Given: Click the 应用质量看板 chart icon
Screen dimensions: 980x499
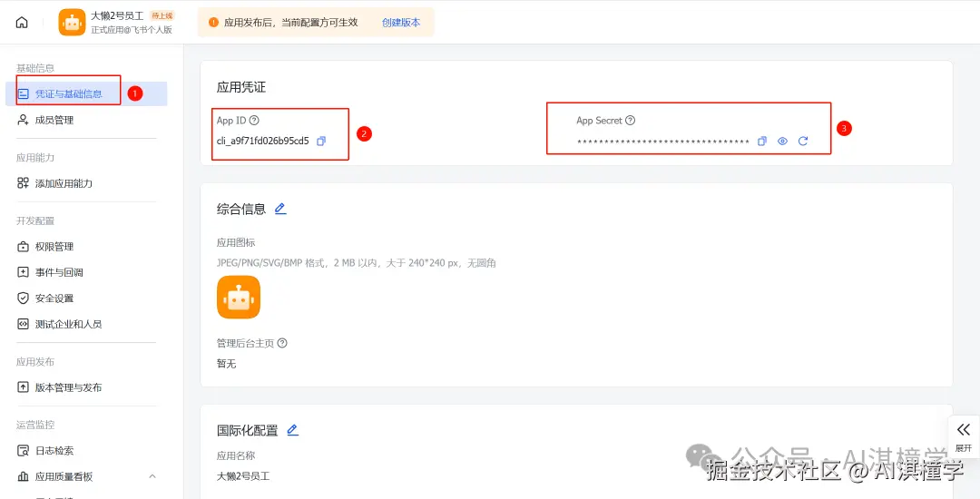Looking at the screenshot, I should point(23,476).
